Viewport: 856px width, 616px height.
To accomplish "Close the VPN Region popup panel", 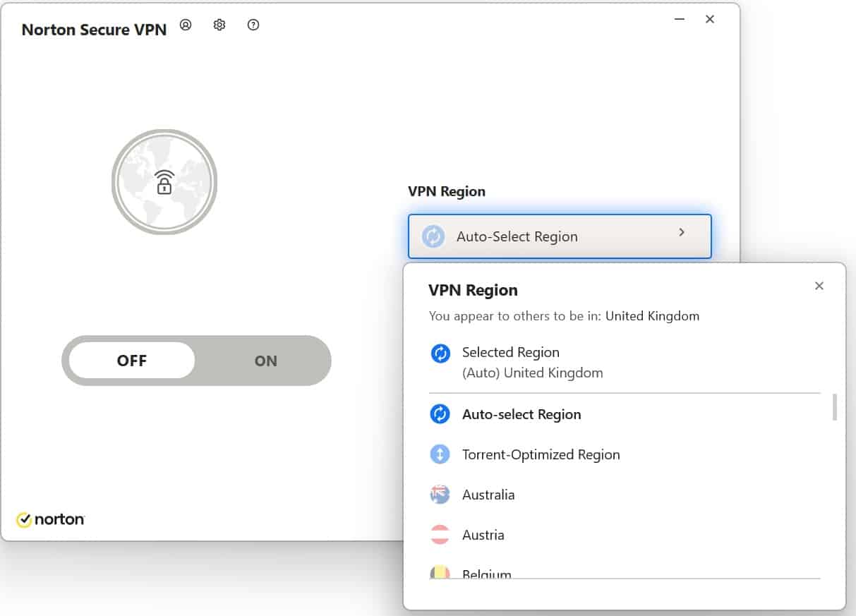I will tap(819, 286).
